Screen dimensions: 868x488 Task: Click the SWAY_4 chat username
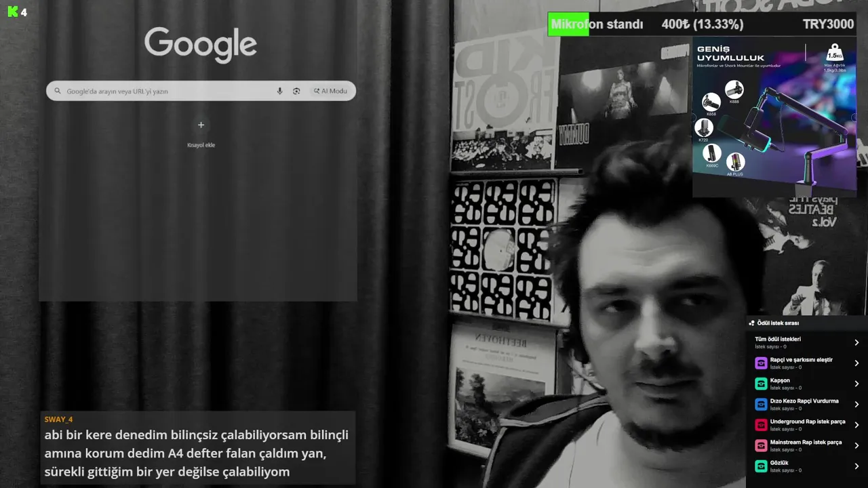pyautogui.click(x=58, y=420)
